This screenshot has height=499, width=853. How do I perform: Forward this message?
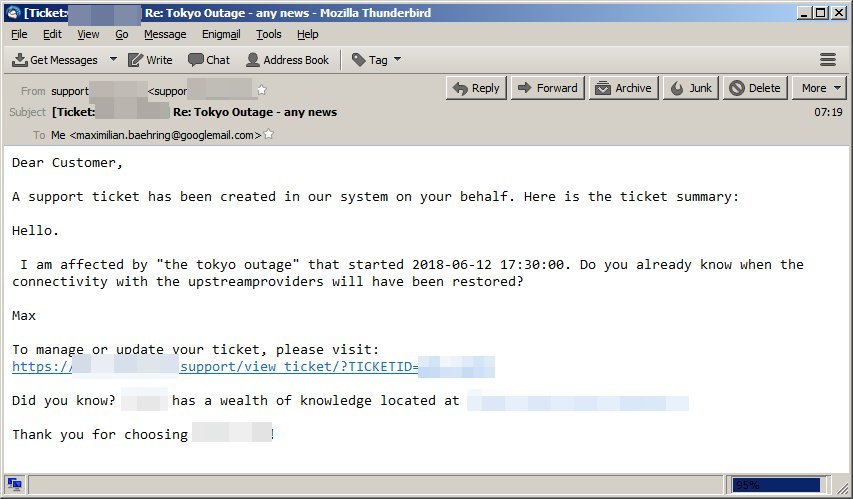[546, 88]
